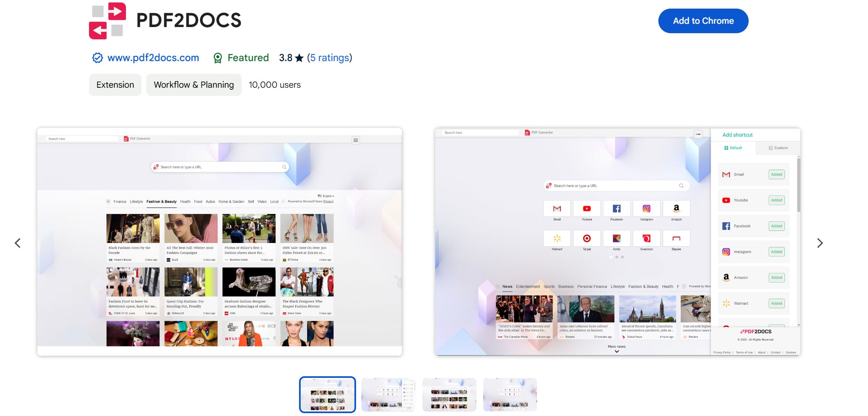Click the Food tab in the left preview
The width and height of the screenshot is (868, 416).
pyautogui.click(x=198, y=202)
